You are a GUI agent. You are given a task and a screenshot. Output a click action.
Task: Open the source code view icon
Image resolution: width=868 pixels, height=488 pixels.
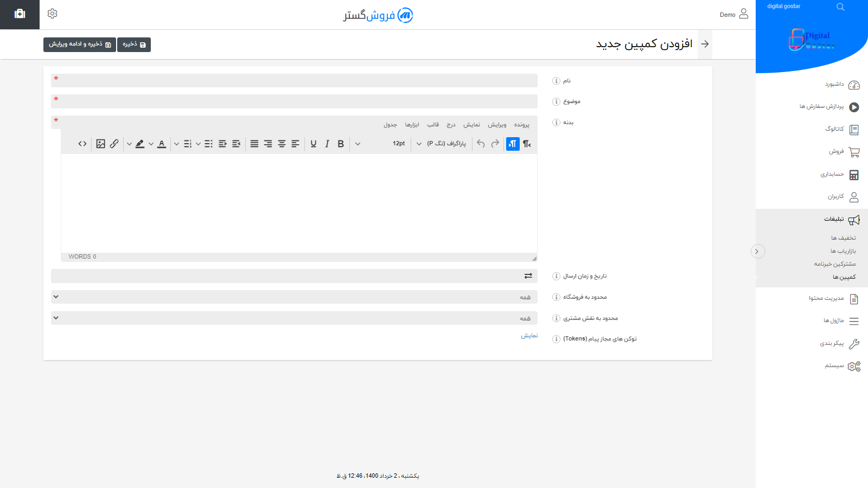[x=82, y=144]
